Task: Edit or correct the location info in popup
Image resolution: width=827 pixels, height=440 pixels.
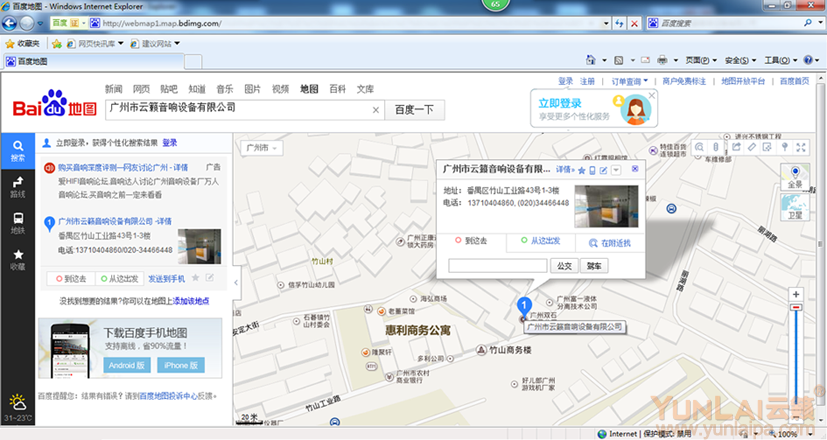Action: 603,170
